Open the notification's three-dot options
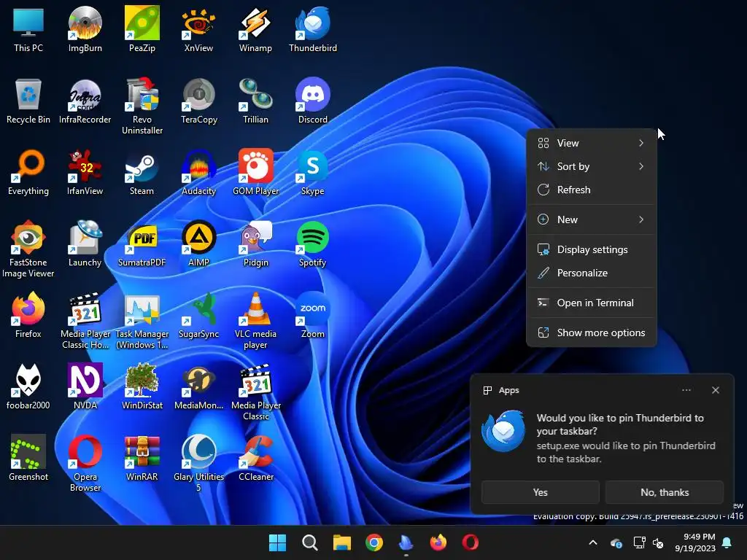Screen dimensions: 747x560 [686, 390]
